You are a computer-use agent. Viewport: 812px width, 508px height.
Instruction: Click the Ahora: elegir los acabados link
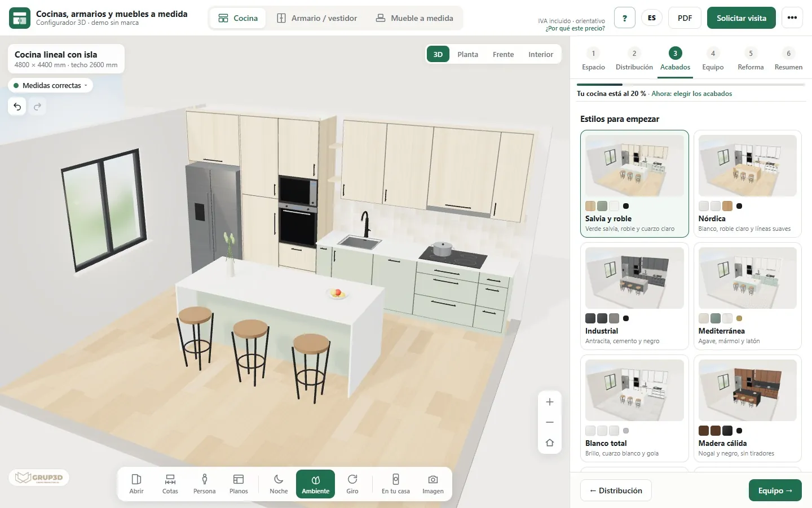[x=692, y=94]
